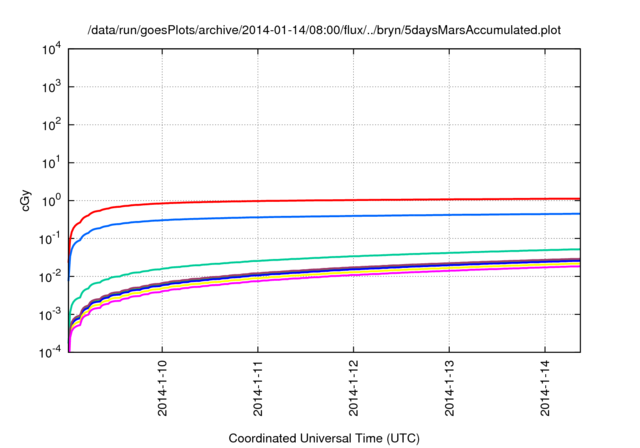The image size is (640, 448).
Task: Click the 10^-4 y-axis tick label
Action: [50, 352]
